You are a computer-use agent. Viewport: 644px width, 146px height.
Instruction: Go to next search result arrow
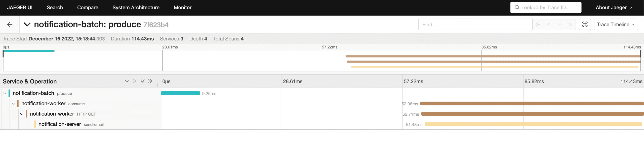[x=559, y=24]
